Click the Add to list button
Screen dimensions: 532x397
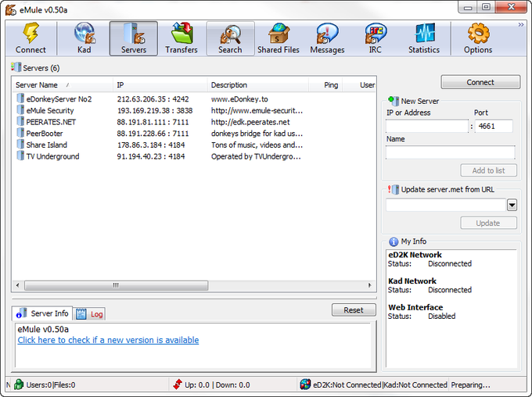pos(488,170)
